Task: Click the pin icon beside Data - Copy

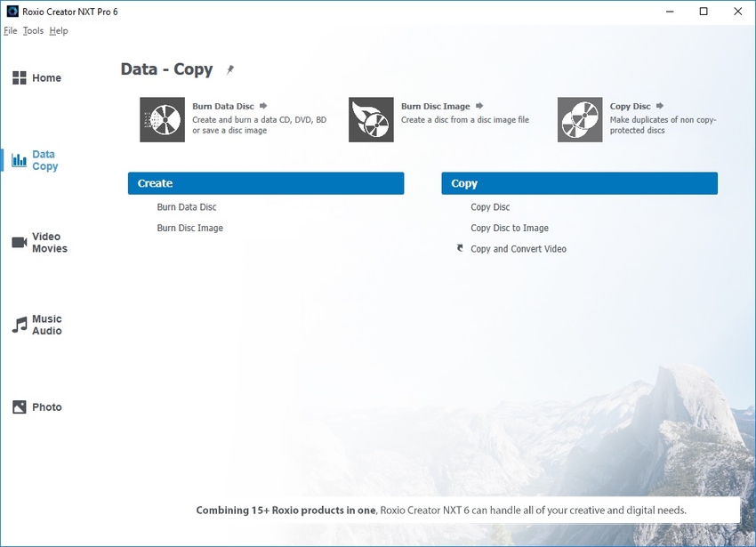Action: click(x=230, y=70)
